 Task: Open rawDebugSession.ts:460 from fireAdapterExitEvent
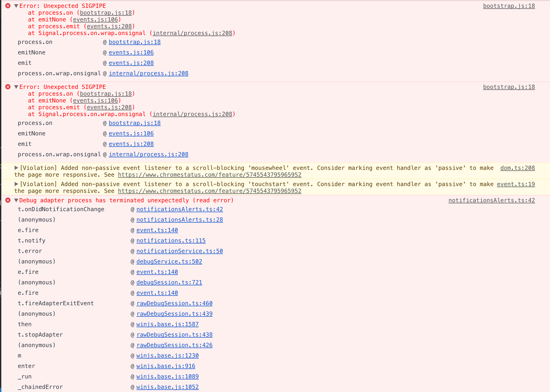click(174, 303)
